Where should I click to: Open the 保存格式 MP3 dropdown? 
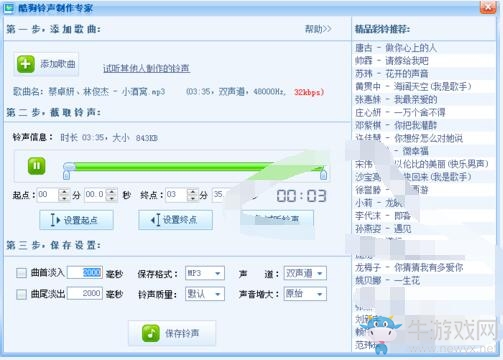point(205,273)
